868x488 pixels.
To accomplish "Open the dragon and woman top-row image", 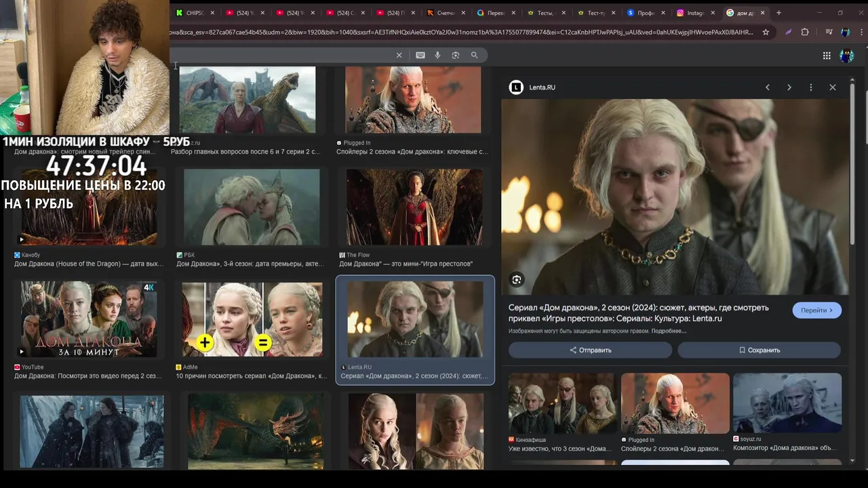I will [248, 100].
